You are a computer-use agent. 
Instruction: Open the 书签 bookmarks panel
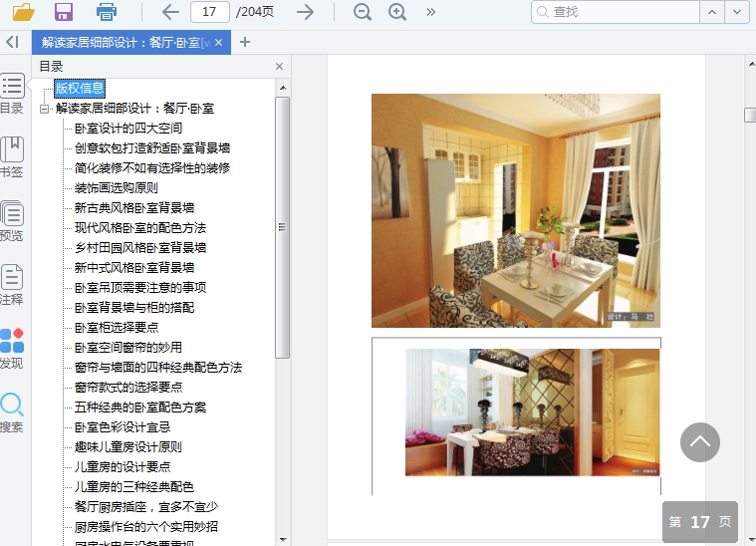(12, 157)
